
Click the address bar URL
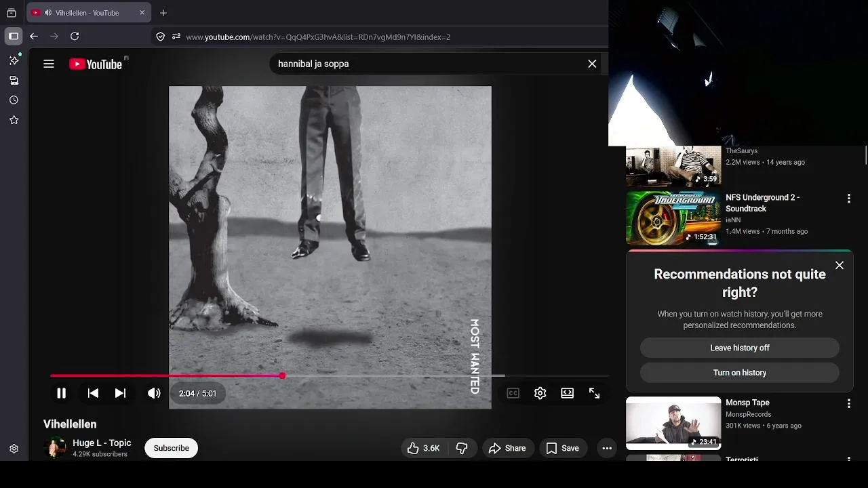(x=318, y=37)
